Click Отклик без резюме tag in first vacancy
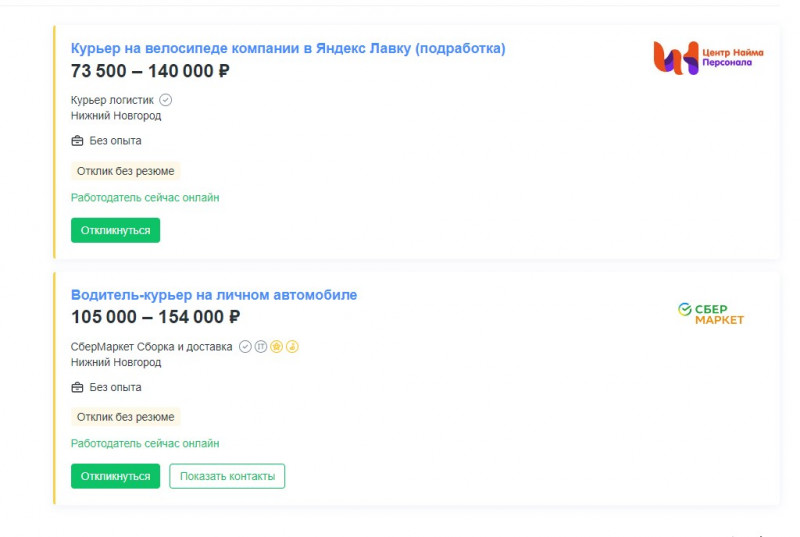This screenshot has width=800, height=537. coord(126,171)
